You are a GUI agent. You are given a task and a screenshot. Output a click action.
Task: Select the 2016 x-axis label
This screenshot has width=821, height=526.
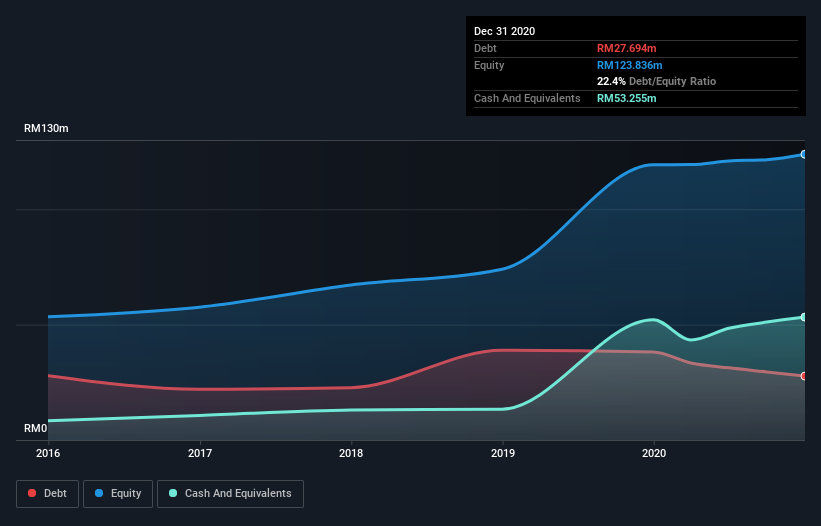(48, 453)
